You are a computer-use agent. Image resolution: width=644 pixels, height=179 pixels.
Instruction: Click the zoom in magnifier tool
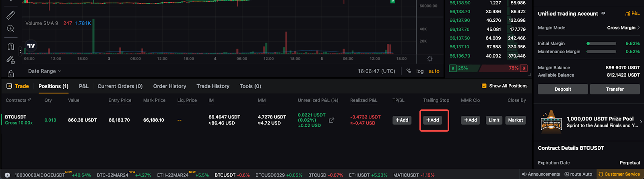11,29
